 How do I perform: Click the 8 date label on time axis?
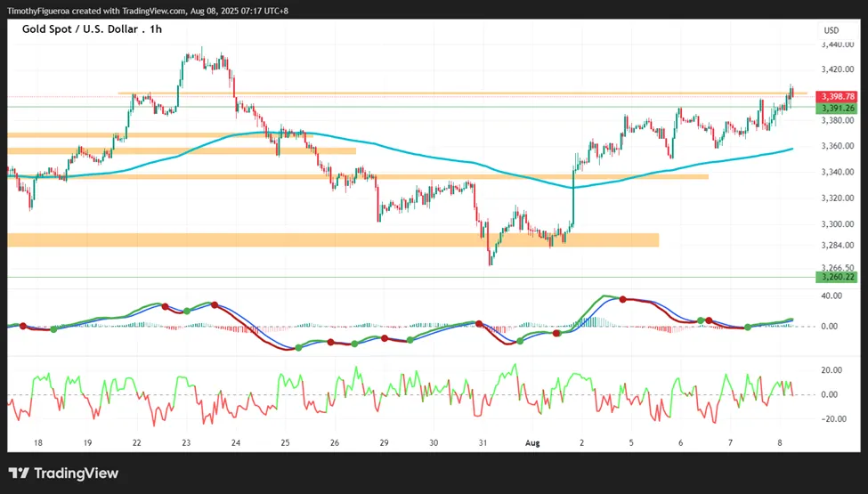(x=780, y=443)
